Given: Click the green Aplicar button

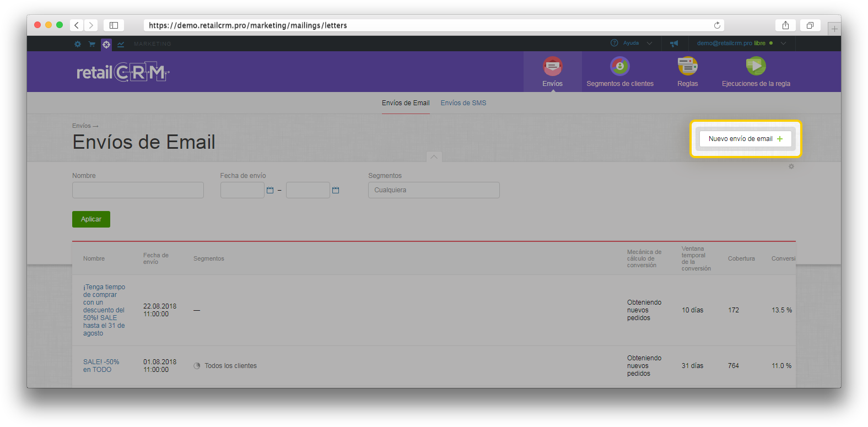Looking at the screenshot, I should [91, 219].
